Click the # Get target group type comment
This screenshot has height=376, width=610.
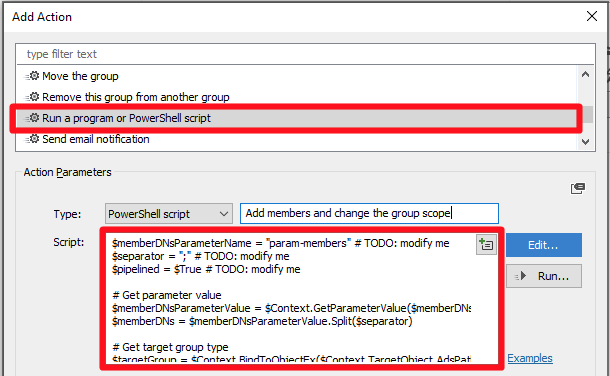(170, 347)
